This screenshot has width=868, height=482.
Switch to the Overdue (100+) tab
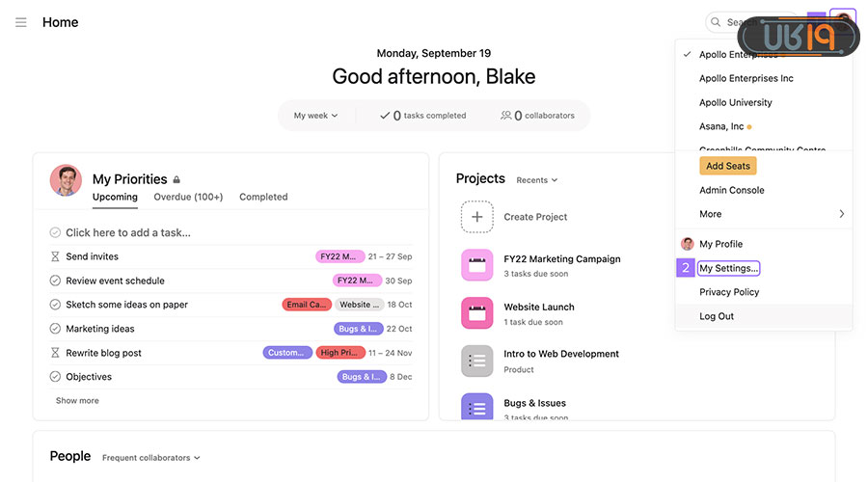click(188, 197)
